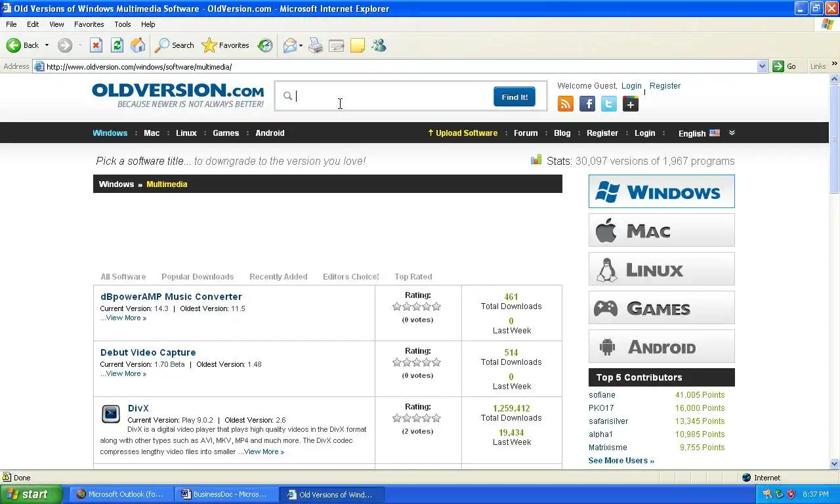Switch to Microsoft Outlook taskbar item

point(121,494)
